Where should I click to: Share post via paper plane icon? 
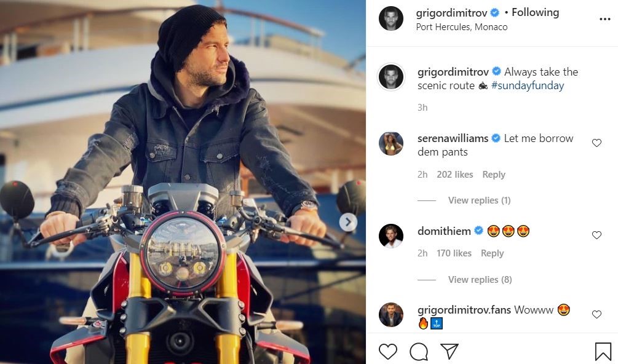450,351
